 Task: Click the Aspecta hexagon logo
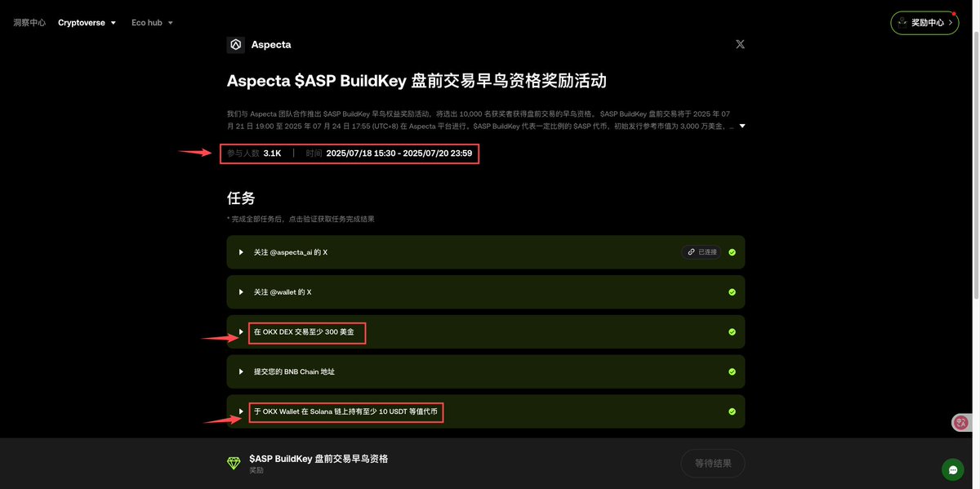click(x=236, y=45)
